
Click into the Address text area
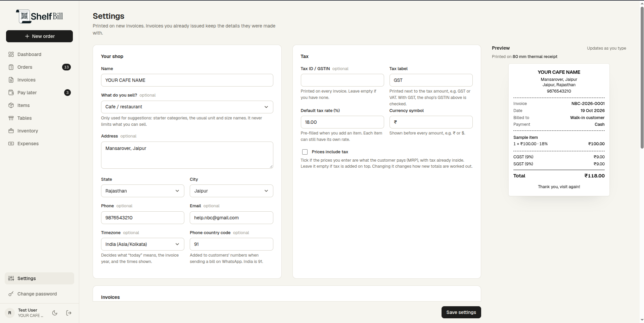pyautogui.click(x=187, y=155)
